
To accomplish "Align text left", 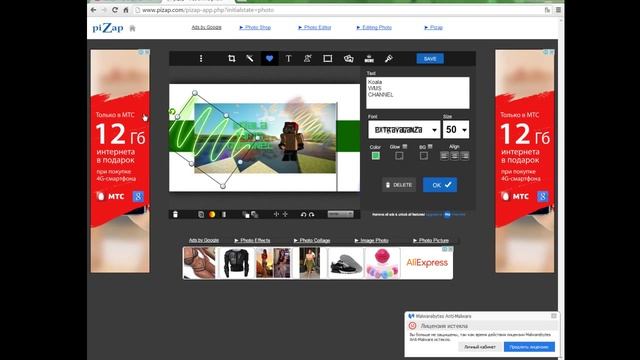I will [x=444, y=156].
